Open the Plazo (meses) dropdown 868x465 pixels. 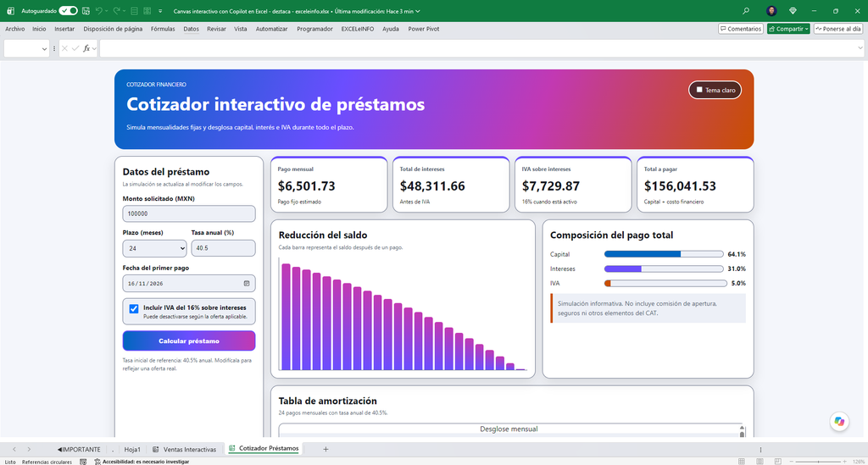point(154,248)
